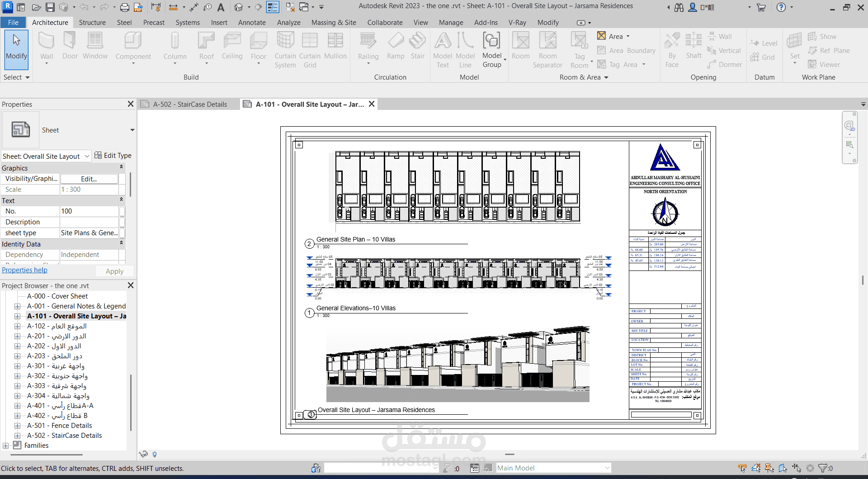Select the Curtain System tool

coord(285,50)
